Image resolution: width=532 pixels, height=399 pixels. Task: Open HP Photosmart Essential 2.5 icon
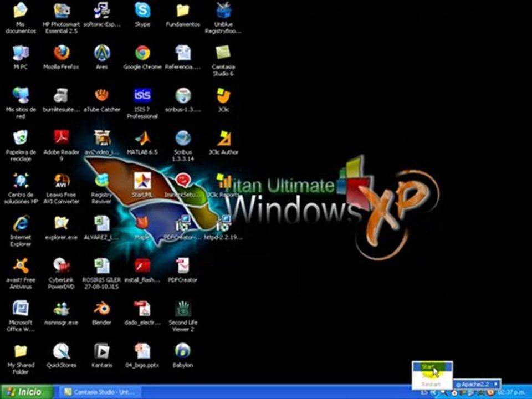point(61,18)
